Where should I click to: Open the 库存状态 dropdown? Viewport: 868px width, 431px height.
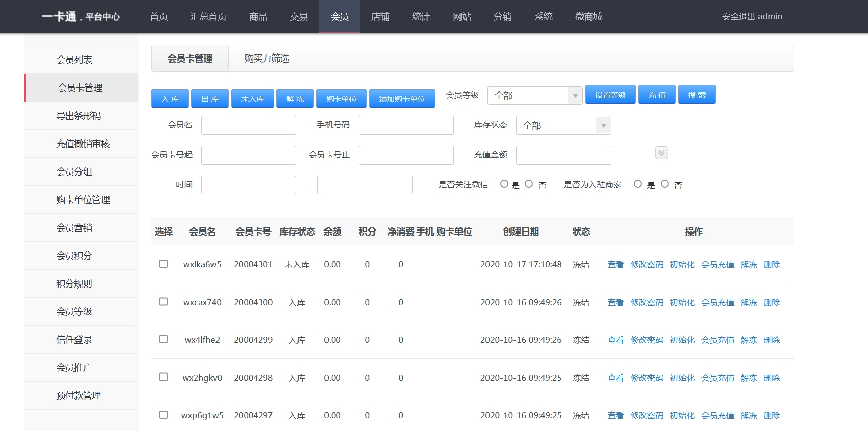[563, 125]
